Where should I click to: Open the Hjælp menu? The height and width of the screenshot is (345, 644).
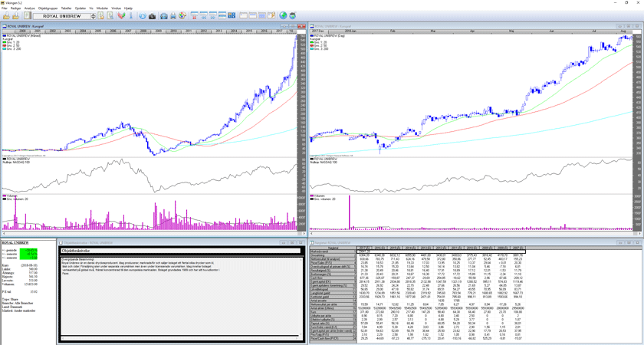click(129, 8)
